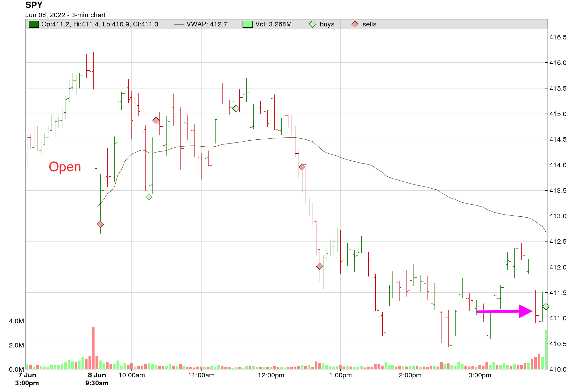The image size is (573, 392).
Task: Click the tall red volume bar at 9:30am
Action: [93, 348]
